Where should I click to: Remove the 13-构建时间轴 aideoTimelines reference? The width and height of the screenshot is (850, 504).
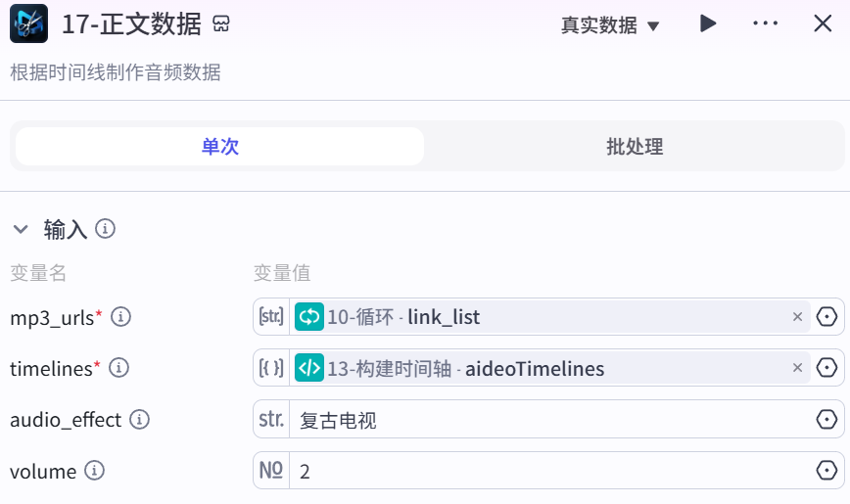797,368
